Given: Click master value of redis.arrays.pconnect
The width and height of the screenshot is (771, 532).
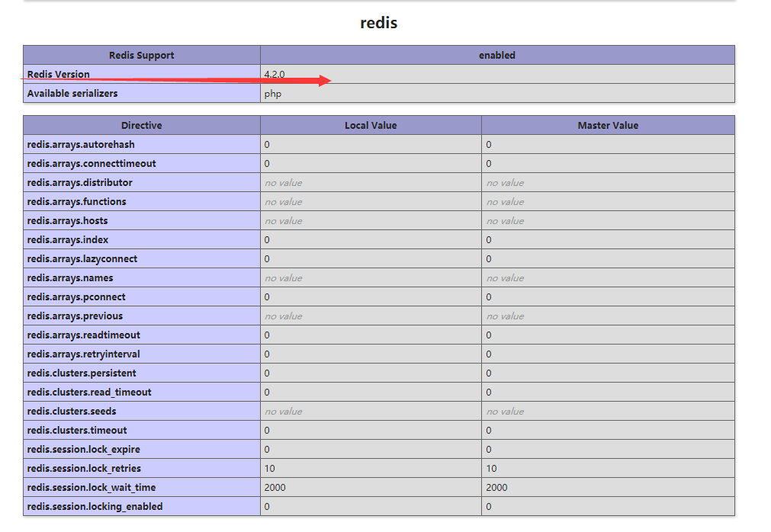Looking at the screenshot, I should pyautogui.click(x=489, y=297).
